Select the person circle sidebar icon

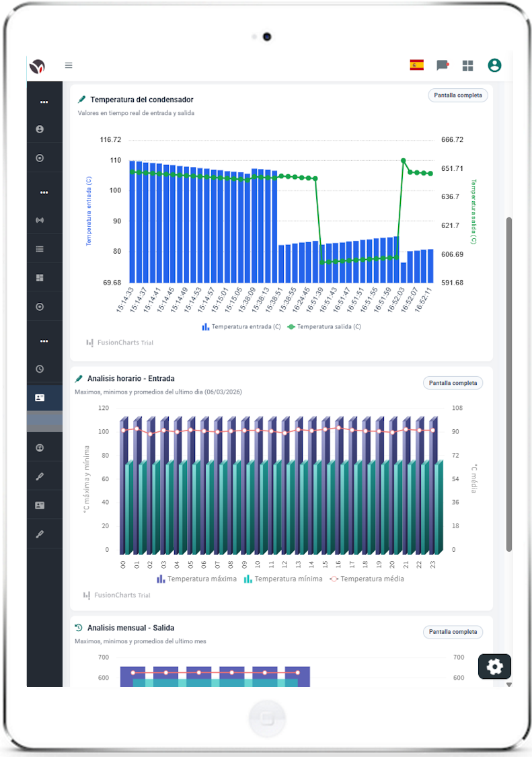(40, 129)
